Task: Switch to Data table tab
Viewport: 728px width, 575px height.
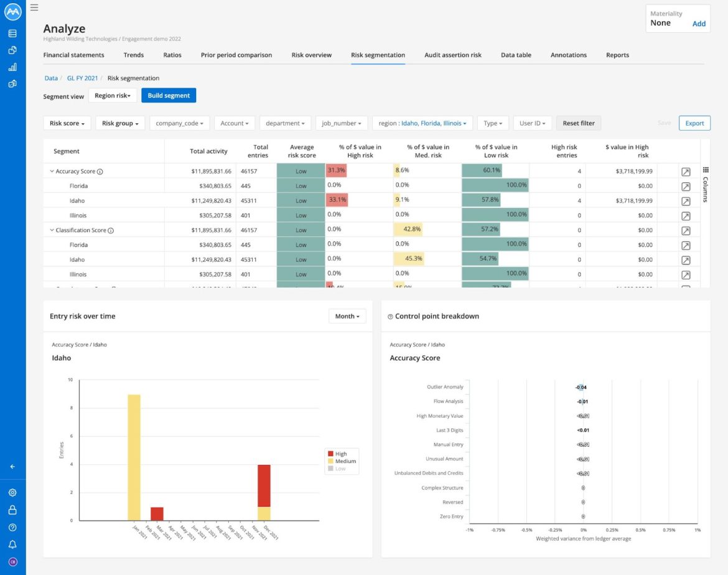Action: (516, 55)
